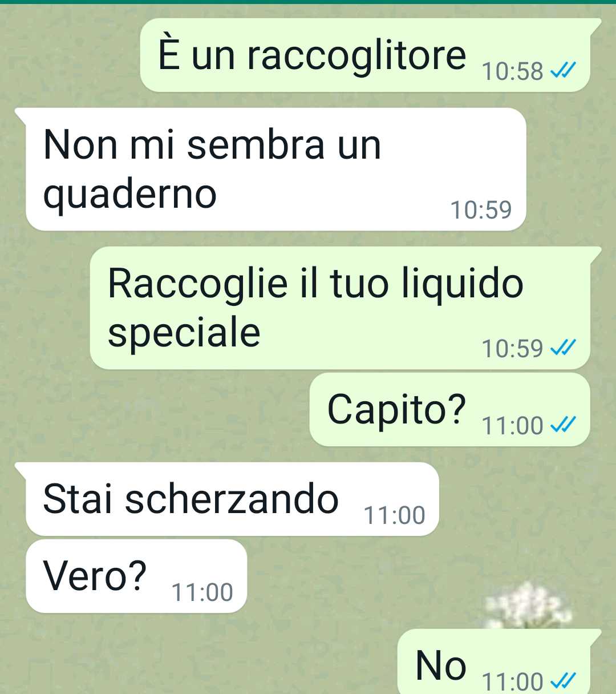
Task: Tap the 11:00 timestamp beside 'Vero?'
Action: click(202, 592)
